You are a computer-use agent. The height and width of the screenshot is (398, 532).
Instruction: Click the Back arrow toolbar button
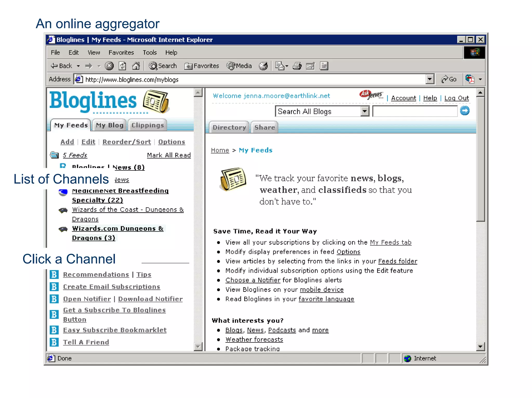pos(61,66)
